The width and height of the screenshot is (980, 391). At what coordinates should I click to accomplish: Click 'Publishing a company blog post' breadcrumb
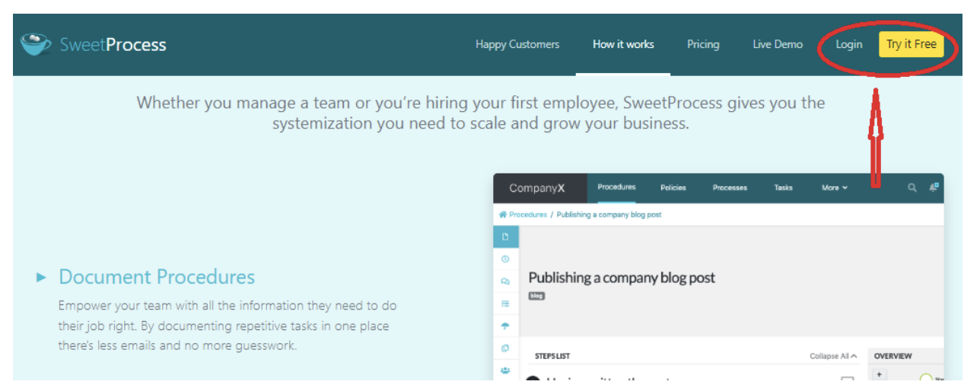click(x=609, y=215)
